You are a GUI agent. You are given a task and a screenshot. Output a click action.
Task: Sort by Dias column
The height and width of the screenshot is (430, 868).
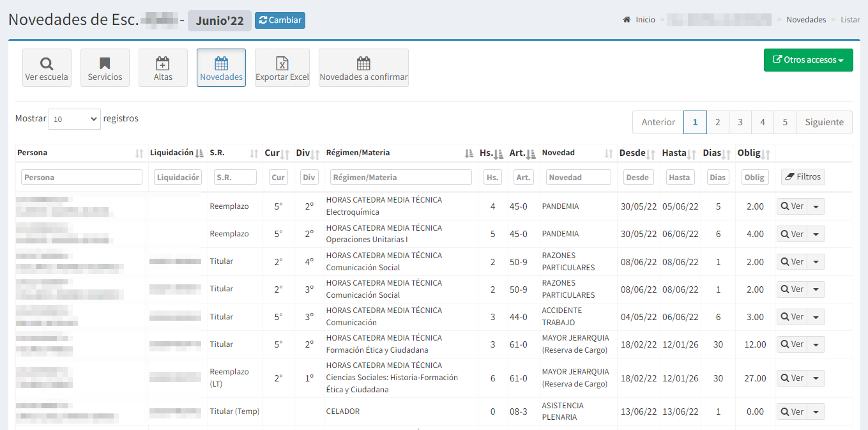717,153
